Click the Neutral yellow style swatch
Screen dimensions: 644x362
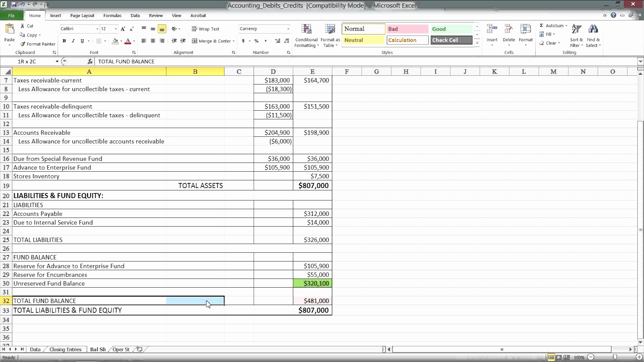tap(363, 40)
